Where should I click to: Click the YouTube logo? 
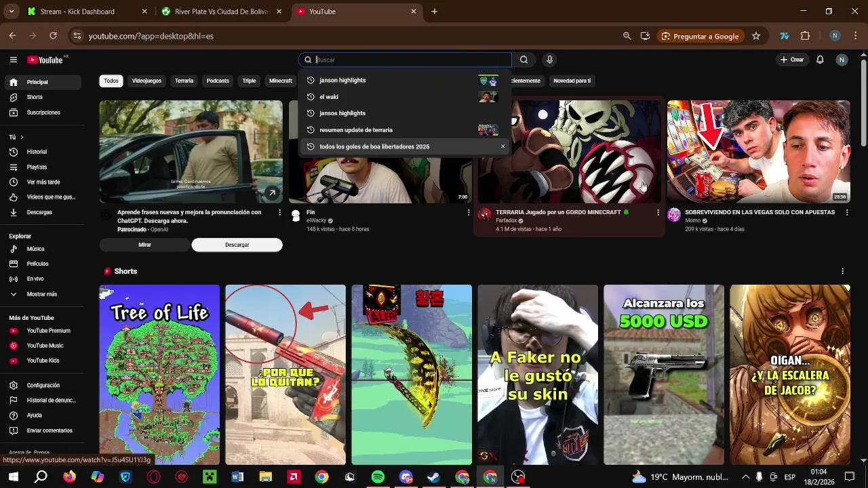45,60
